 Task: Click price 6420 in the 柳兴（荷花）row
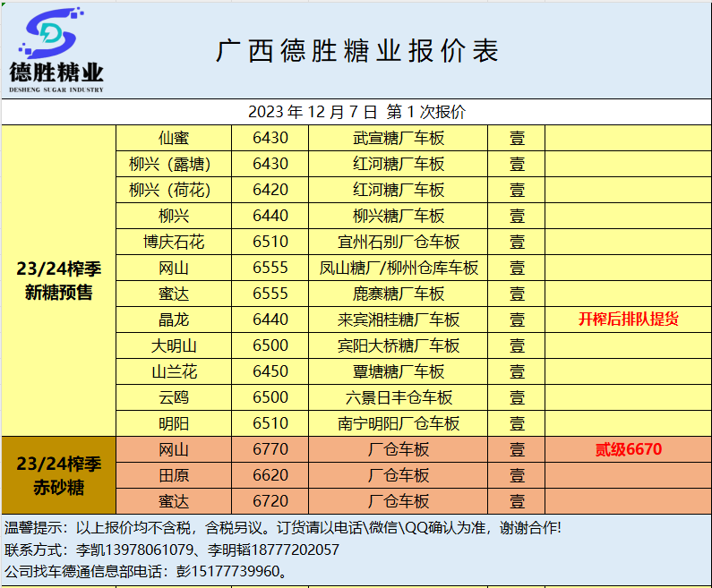270,190
